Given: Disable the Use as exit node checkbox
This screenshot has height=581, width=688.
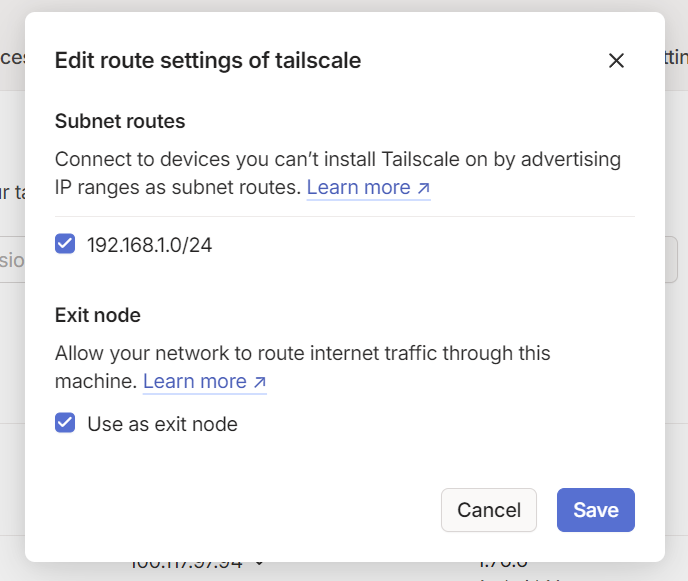Looking at the screenshot, I should [x=65, y=423].
